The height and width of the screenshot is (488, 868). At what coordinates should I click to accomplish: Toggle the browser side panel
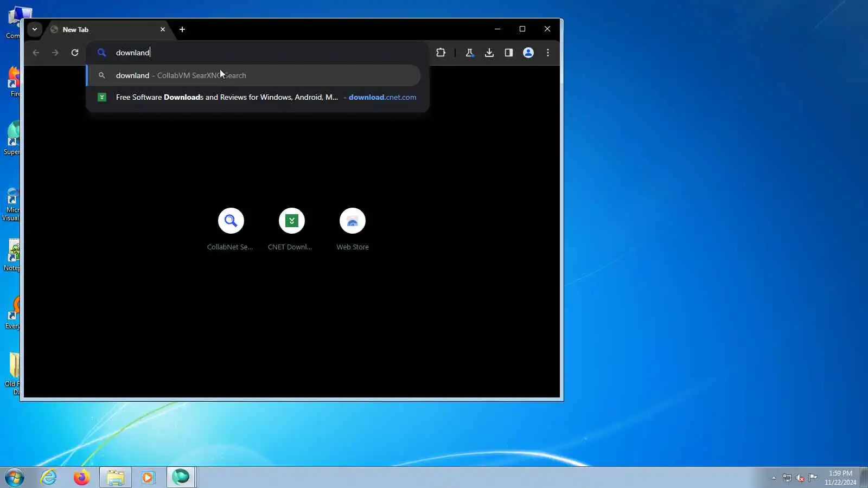[x=509, y=53]
